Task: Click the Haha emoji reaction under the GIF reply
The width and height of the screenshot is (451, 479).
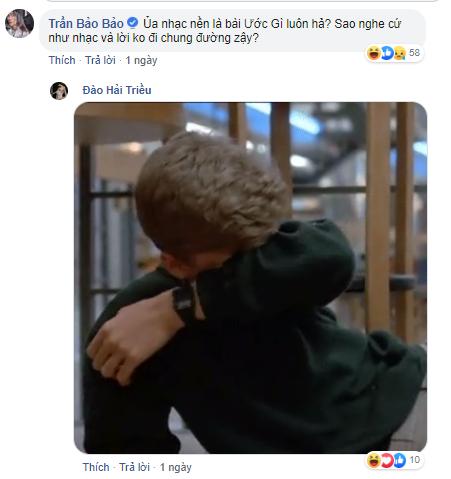Action: (x=374, y=460)
